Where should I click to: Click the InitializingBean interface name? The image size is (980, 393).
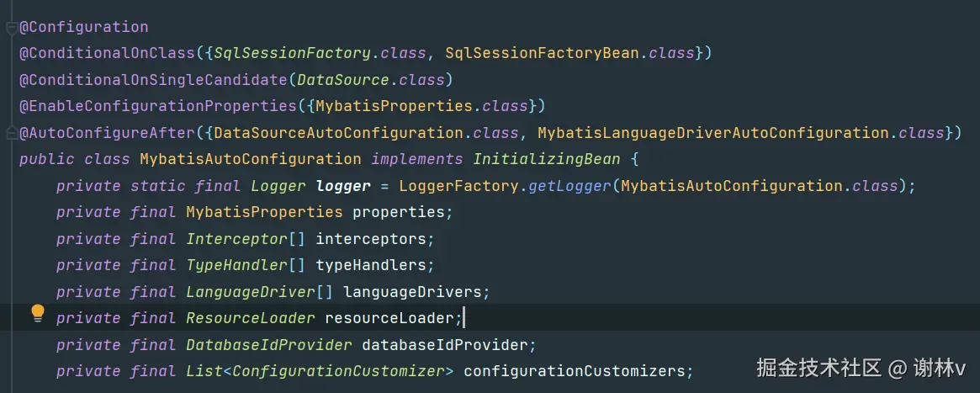coord(547,159)
